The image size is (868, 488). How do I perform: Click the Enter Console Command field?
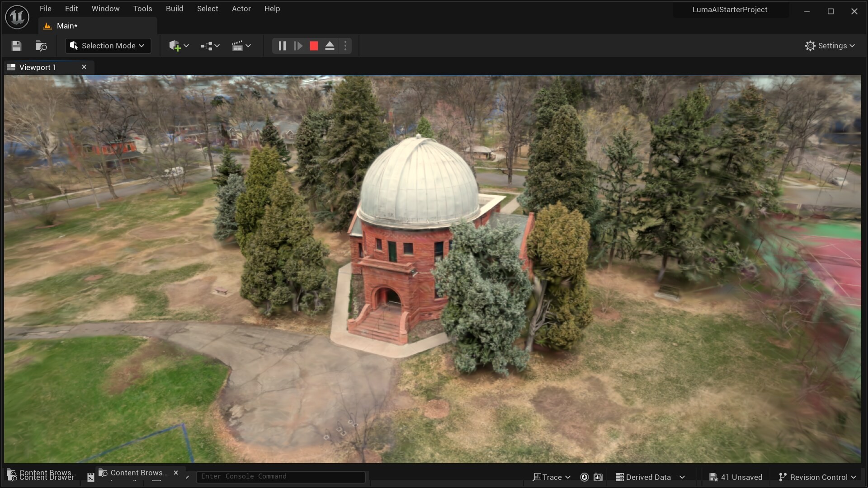pos(280,477)
